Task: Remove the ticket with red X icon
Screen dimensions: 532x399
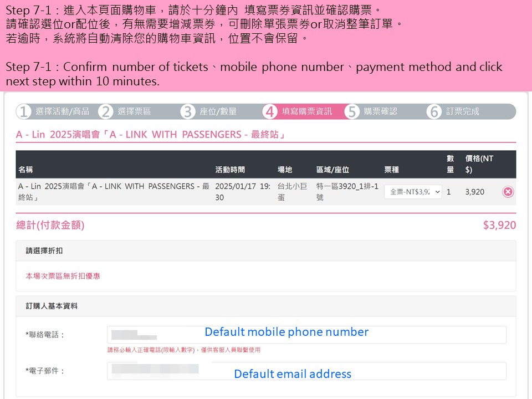Action: pyautogui.click(x=508, y=192)
